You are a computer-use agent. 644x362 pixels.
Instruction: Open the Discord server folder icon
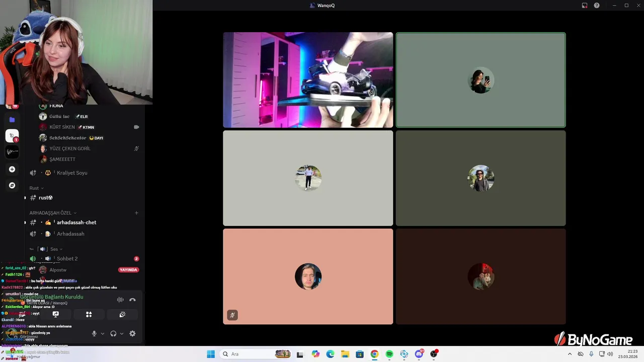(x=12, y=120)
